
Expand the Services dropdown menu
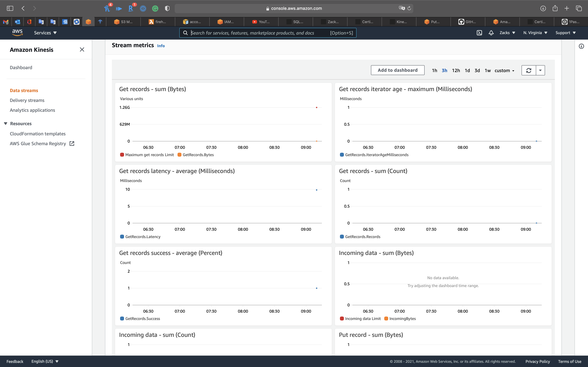coord(45,33)
